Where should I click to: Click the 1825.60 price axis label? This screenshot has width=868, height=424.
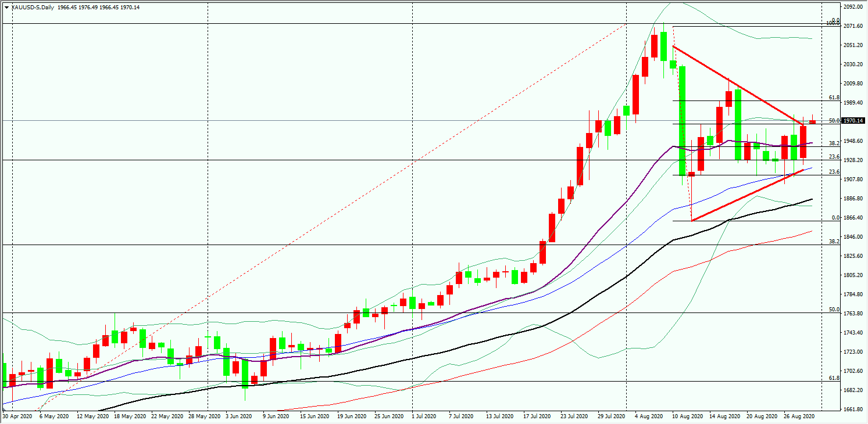[x=853, y=256]
